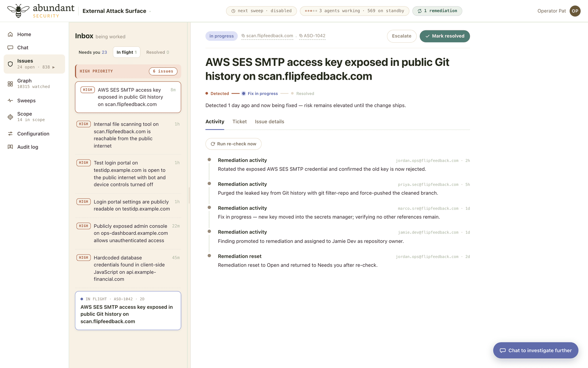588x368 pixels.
Task: Expand the Issues 838 arrow
Action: tap(54, 67)
